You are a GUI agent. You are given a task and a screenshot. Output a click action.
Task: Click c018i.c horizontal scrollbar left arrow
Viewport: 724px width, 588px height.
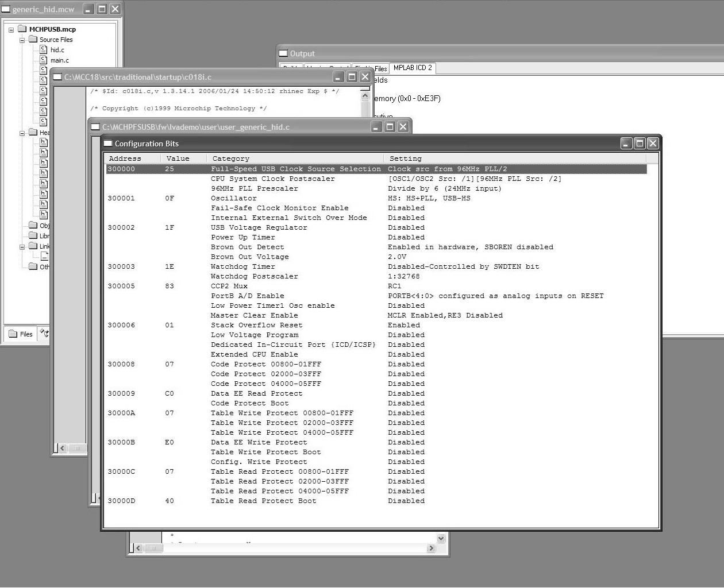63,448
